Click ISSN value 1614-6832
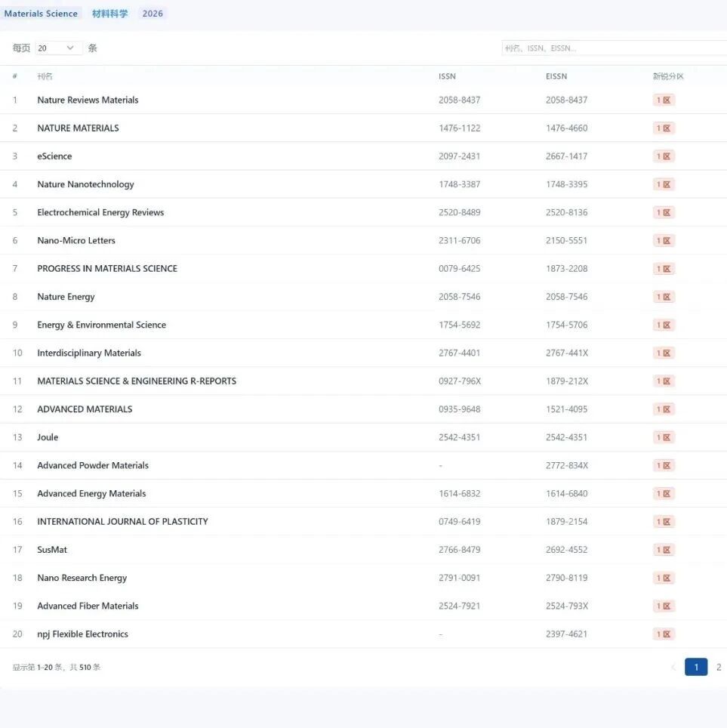 460,493
